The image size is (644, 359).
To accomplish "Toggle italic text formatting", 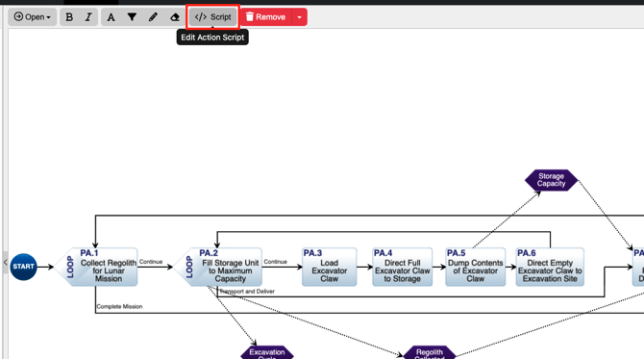I will tap(88, 17).
